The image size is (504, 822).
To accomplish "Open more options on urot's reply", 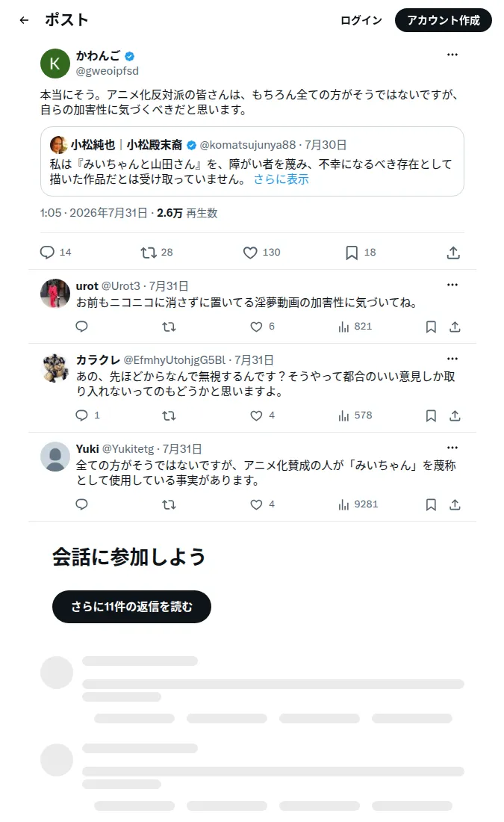I will (x=452, y=285).
